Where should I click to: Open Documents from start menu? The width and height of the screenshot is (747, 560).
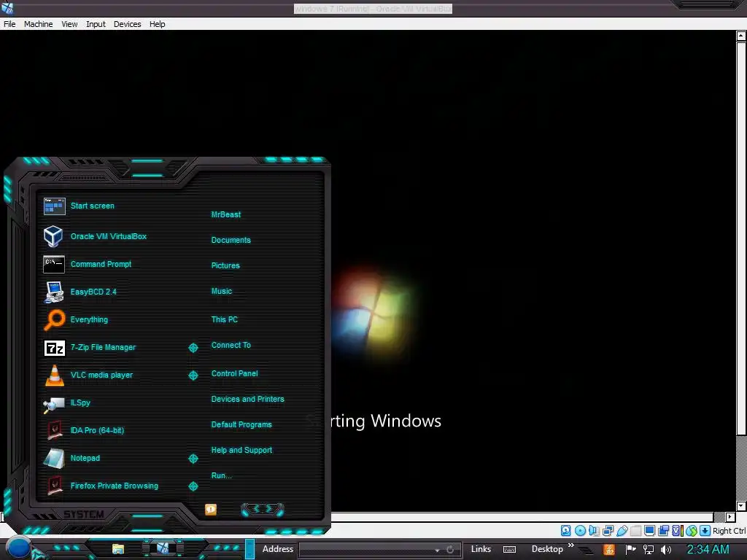[231, 240]
